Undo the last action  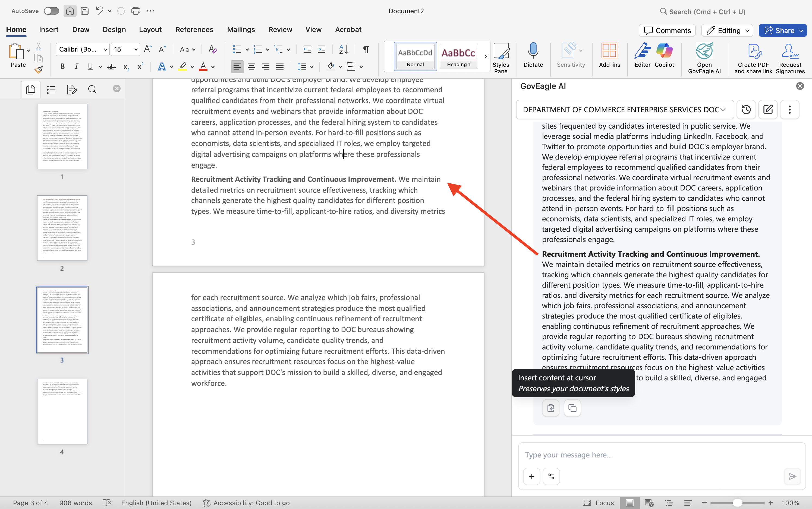coord(99,11)
